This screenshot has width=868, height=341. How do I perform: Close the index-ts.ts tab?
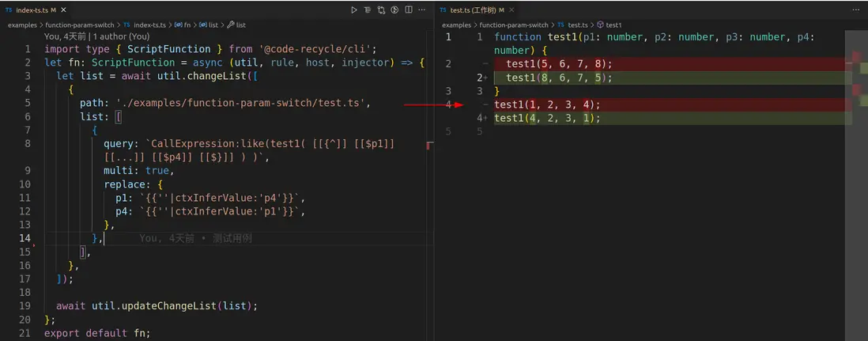[66, 10]
